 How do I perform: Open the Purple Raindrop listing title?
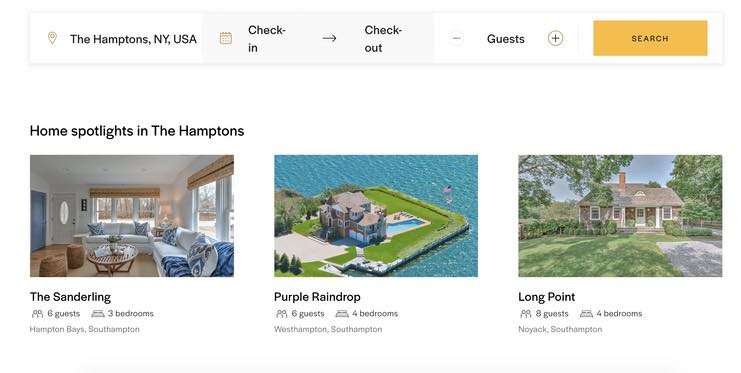[317, 297]
